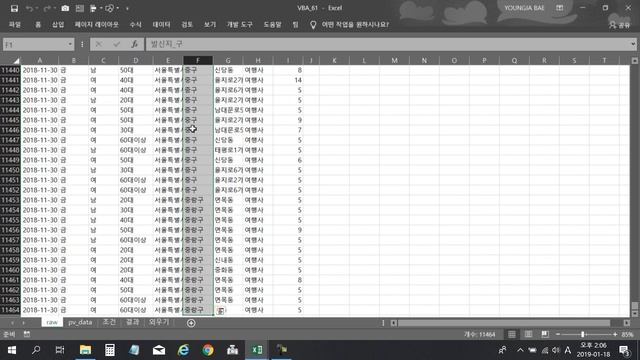Open Mail app from the taskbar
Screen dimensions: 640x360
(159, 350)
